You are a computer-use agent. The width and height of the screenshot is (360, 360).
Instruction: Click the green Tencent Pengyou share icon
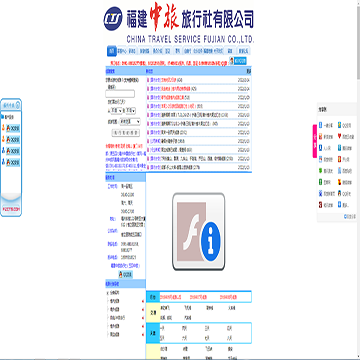[320, 171]
